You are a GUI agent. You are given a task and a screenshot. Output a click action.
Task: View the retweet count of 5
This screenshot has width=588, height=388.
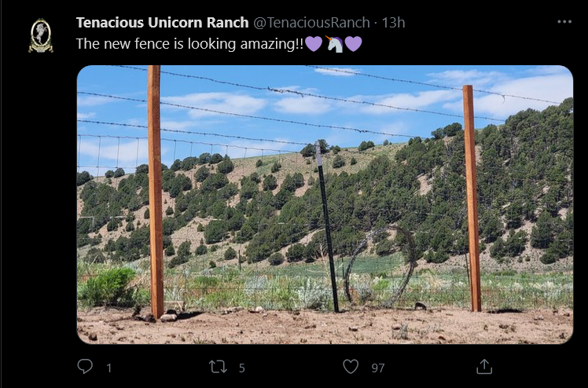coord(242,368)
